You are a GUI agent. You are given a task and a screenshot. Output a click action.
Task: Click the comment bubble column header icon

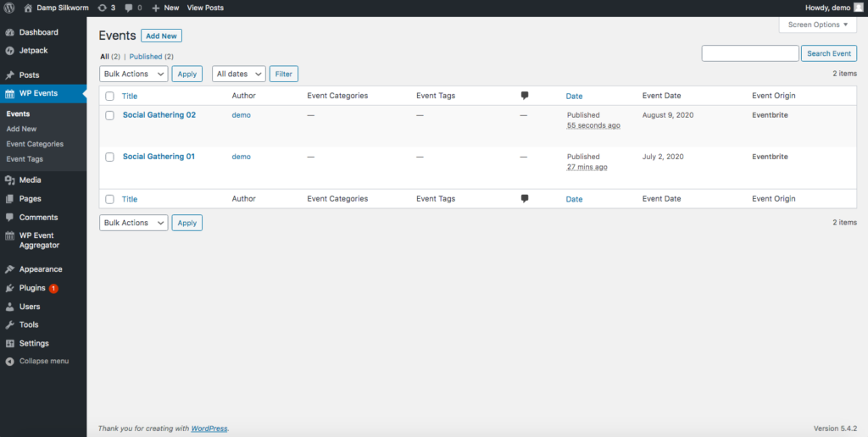click(525, 96)
